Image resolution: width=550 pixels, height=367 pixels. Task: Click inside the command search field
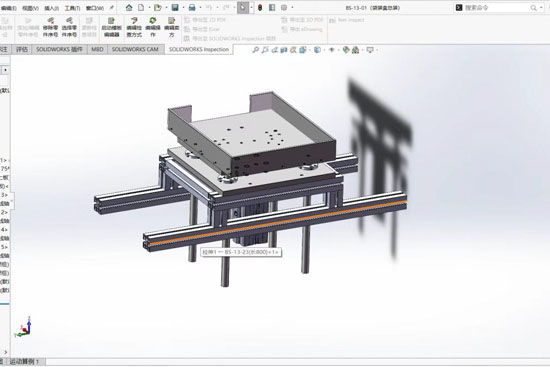(x=497, y=8)
